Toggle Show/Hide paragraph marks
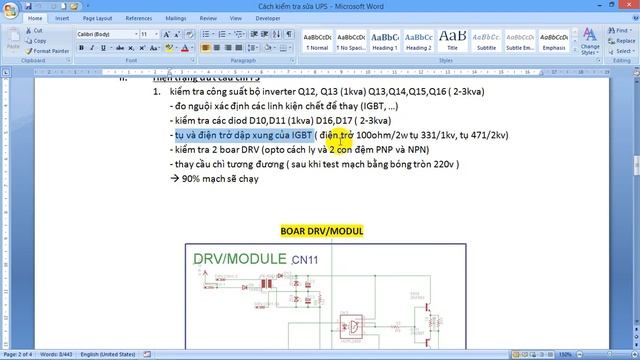This screenshot has width=640, height=360. (x=289, y=34)
